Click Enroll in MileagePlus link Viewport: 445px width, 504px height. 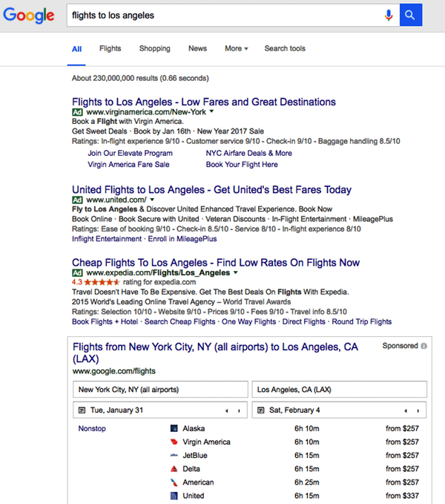click(x=182, y=239)
